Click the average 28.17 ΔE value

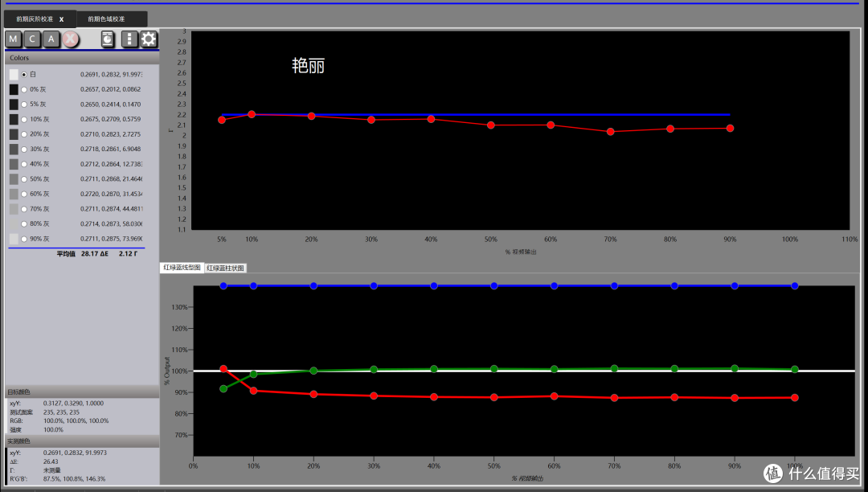coord(95,253)
